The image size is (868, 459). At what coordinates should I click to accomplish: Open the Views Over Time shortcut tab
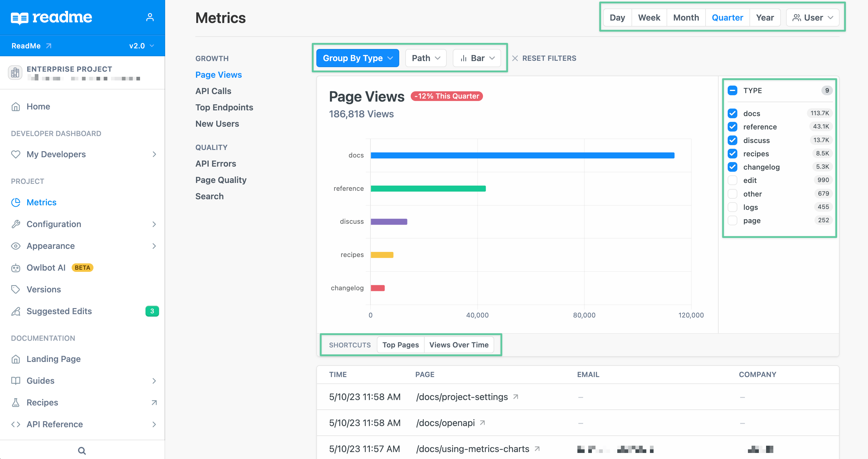tap(459, 345)
